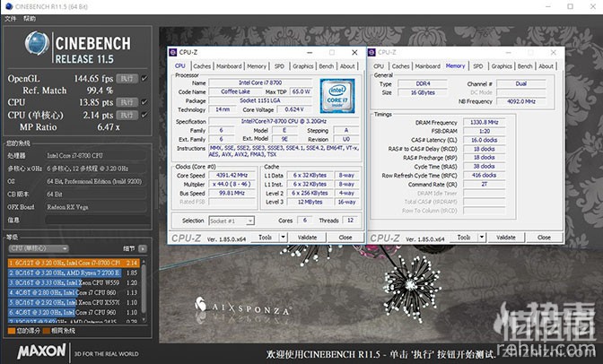
Task: Select Graphics tab in the Memory CPU-Z window
Action: (x=502, y=66)
